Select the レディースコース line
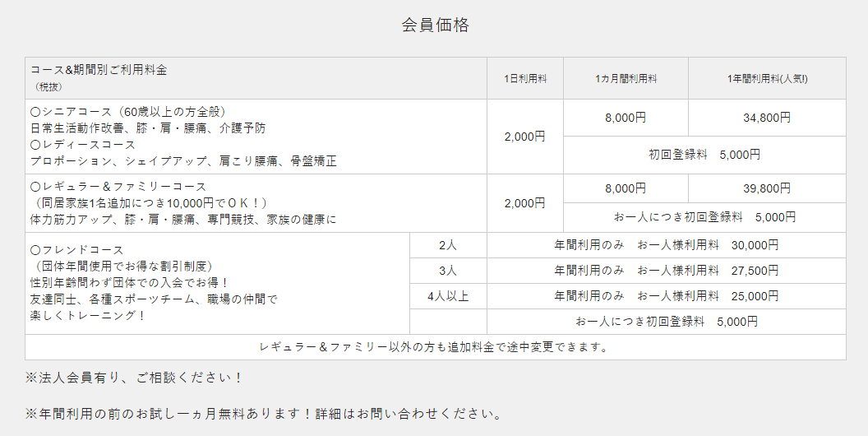 pyautogui.click(x=83, y=145)
